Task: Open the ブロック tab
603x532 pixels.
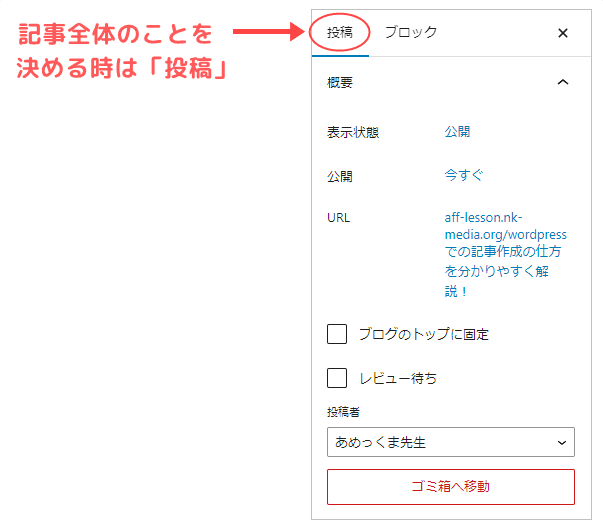Action: 410,32
